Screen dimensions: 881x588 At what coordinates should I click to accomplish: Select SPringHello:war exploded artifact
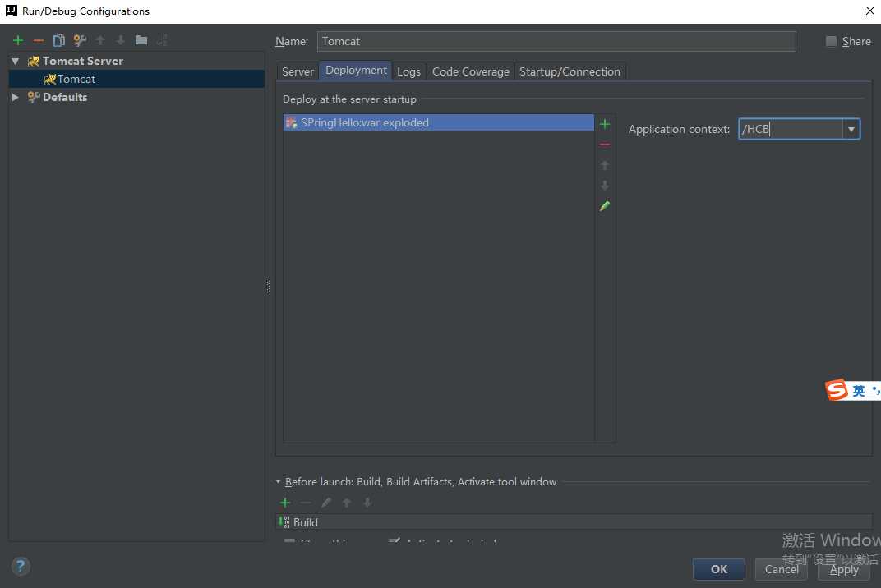click(438, 122)
